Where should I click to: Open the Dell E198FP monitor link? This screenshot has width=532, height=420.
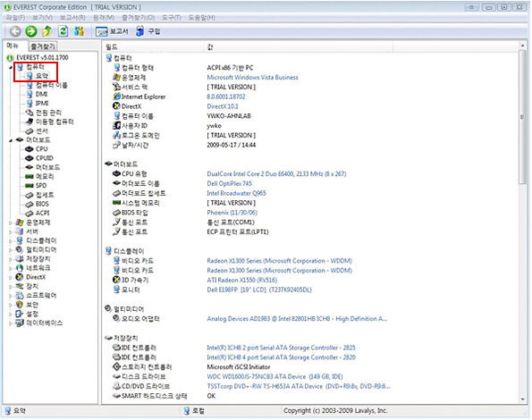(x=259, y=290)
